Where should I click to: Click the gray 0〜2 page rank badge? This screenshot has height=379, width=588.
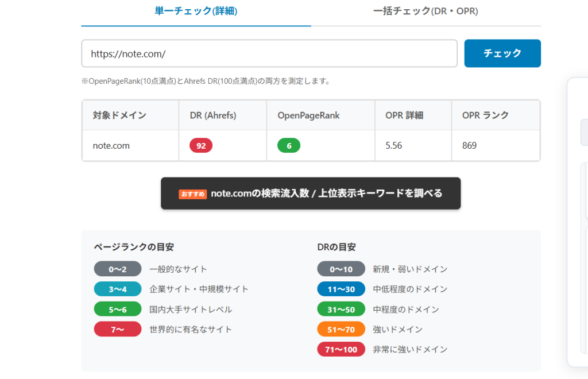pyautogui.click(x=118, y=269)
